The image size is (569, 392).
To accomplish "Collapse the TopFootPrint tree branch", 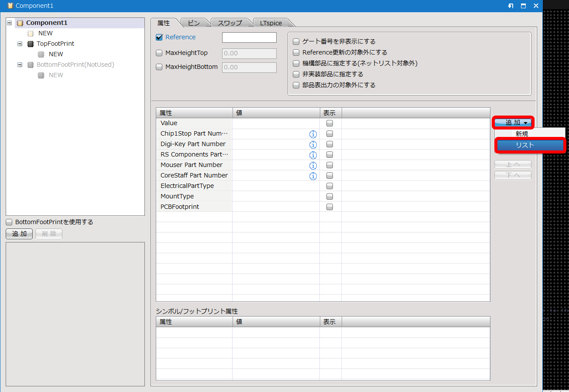I will point(20,44).
